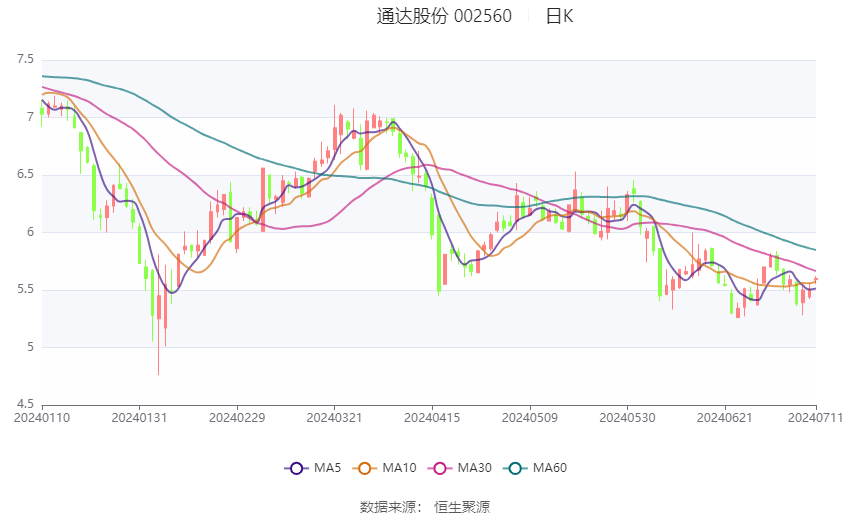Toggle the MA10 orange legend marker

pos(364,468)
